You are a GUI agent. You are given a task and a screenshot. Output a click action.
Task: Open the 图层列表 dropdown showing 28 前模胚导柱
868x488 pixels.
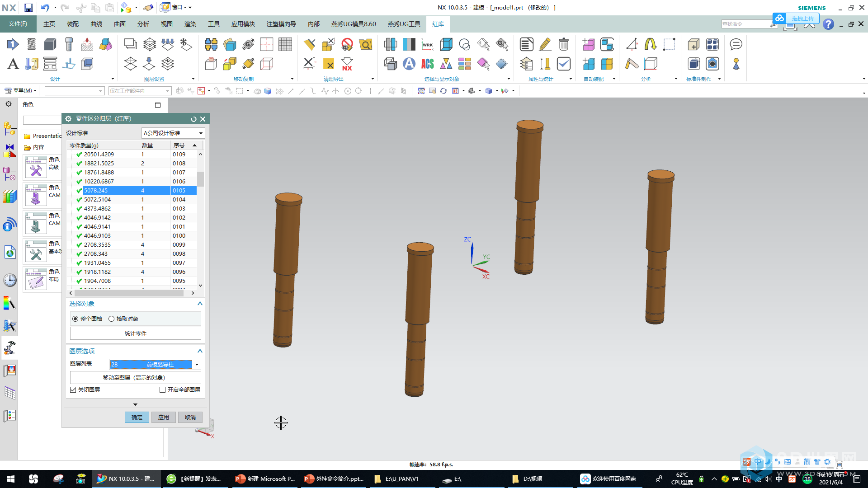pos(155,364)
